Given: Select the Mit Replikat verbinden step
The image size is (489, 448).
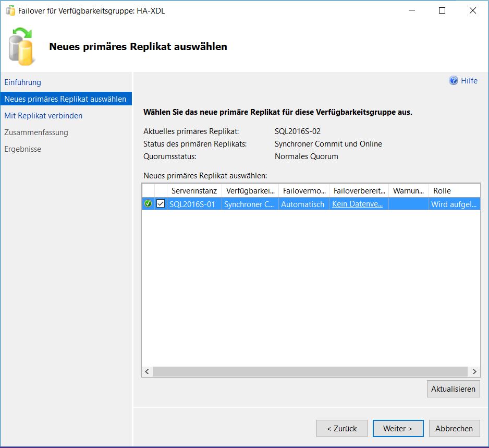Looking at the screenshot, I should point(43,115).
